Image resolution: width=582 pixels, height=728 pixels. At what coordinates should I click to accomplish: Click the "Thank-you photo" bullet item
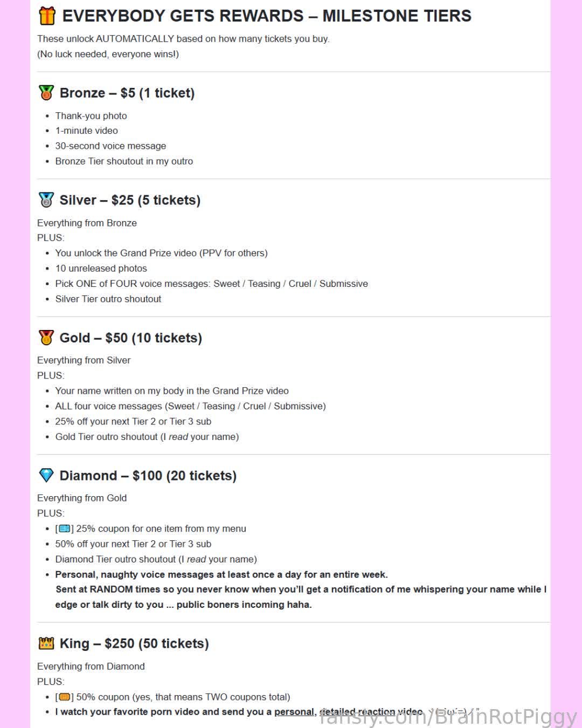(x=91, y=115)
